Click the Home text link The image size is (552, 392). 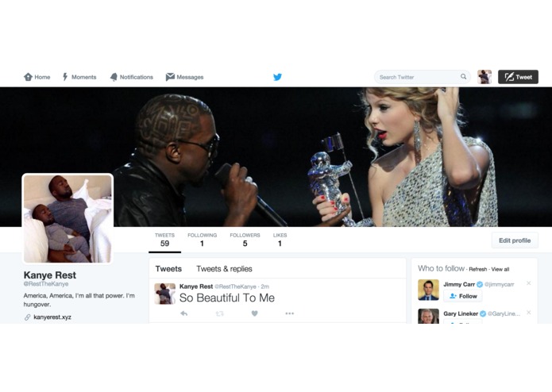42,77
